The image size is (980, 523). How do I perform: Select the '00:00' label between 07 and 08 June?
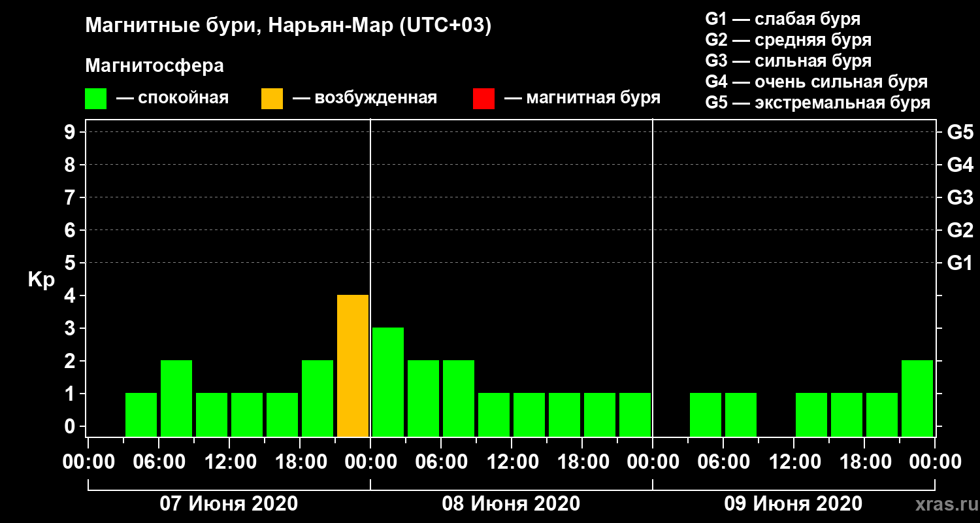point(370,462)
